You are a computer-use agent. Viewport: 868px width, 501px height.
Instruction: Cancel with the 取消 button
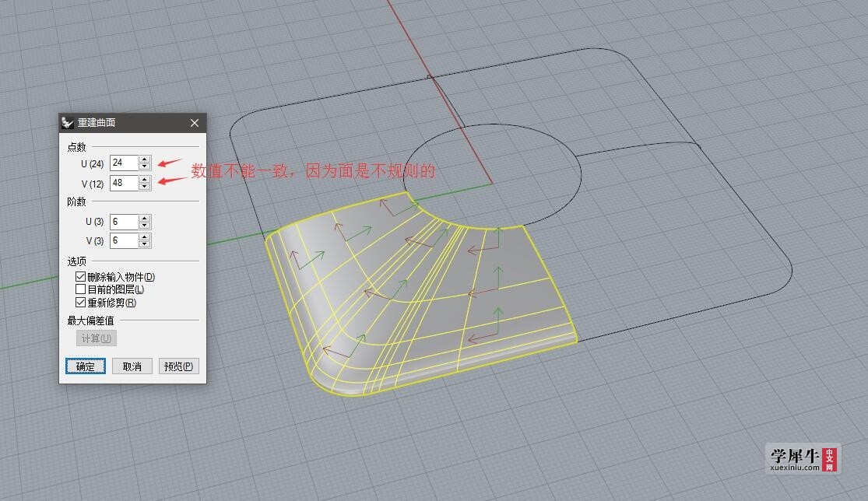tap(132, 366)
